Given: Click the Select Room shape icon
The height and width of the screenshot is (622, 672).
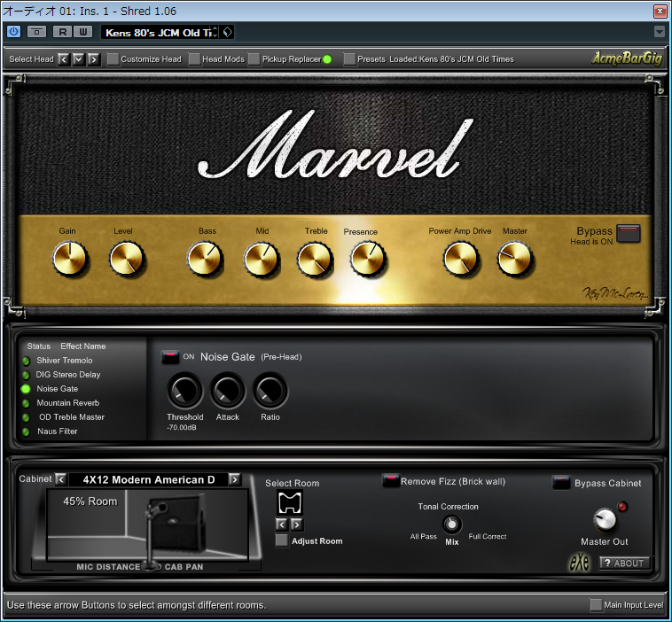Looking at the screenshot, I should 290,502.
